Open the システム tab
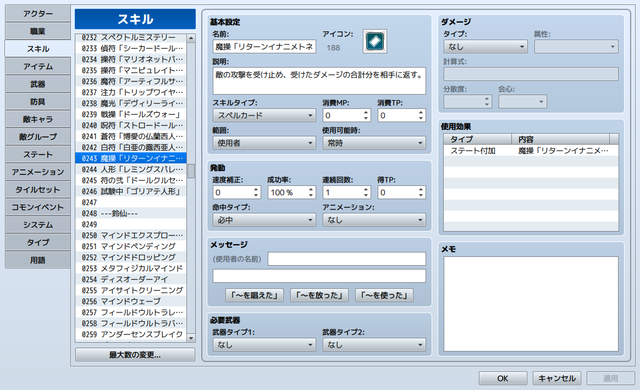The height and width of the screenshot is (390, 640). [x=38, y=225]
